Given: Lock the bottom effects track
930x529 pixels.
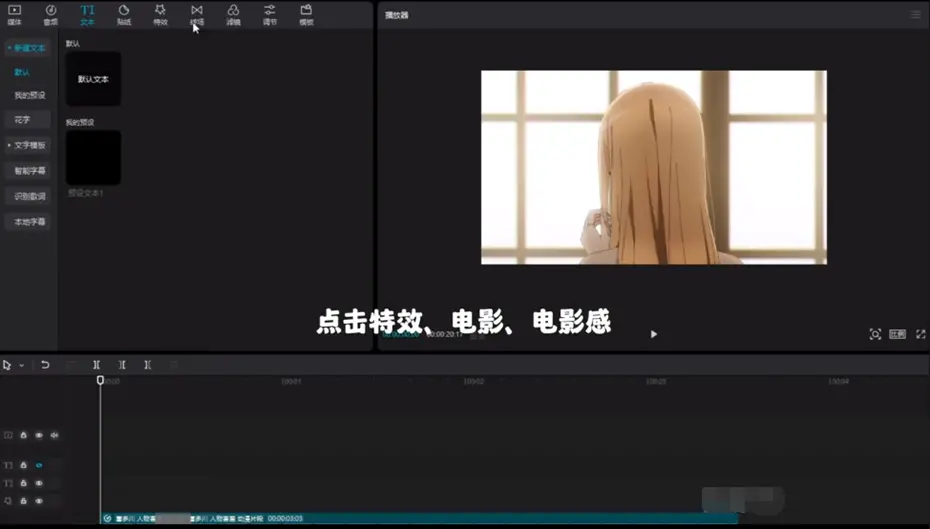Looking at the screenshot, I should coord(24,501).
